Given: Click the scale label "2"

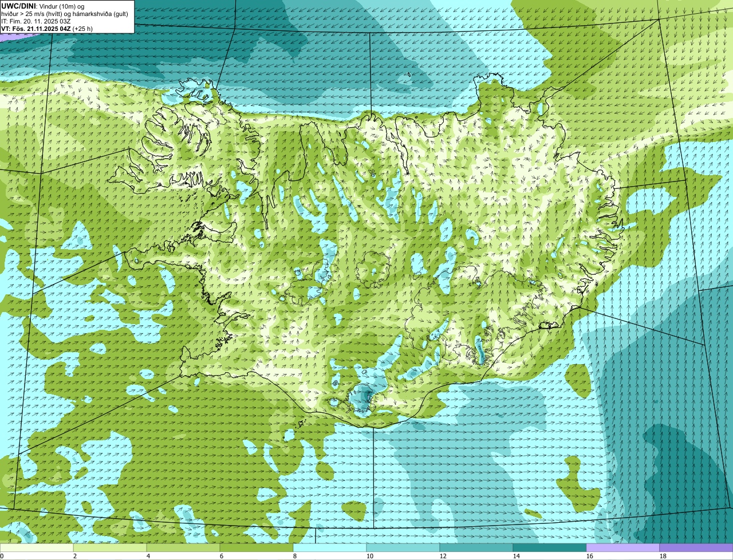Looking at the screenshot, I should [x=75, y=556].
